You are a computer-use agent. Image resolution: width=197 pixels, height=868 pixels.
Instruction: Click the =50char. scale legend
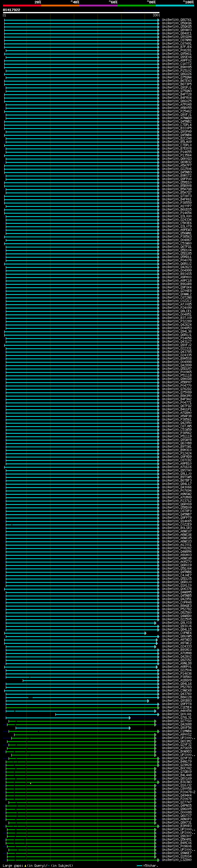[147, 865]
